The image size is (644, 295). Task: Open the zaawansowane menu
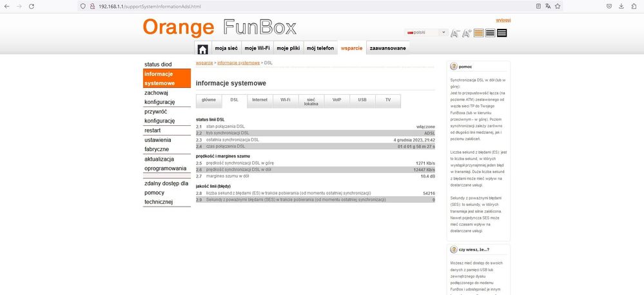point(387,48)
